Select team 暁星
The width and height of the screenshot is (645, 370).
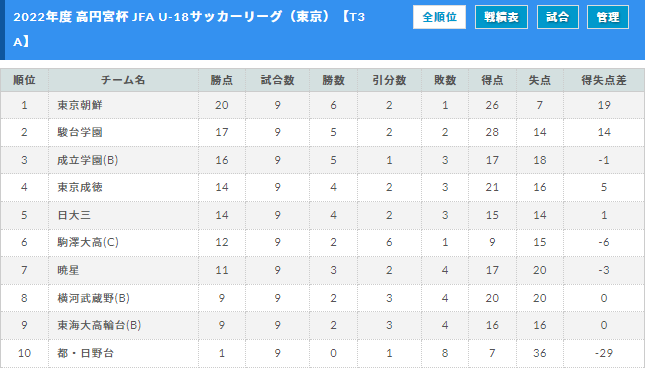coord(68,270)
